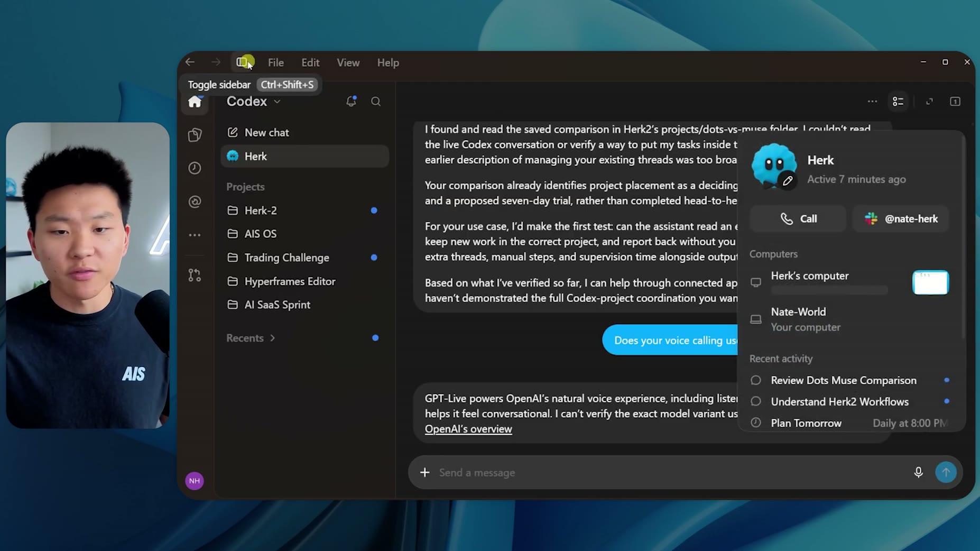Open the @nate-herk Slack button
Image resolution: width=980 pixels, height=551 pixels.
click(x=901, y=219)
